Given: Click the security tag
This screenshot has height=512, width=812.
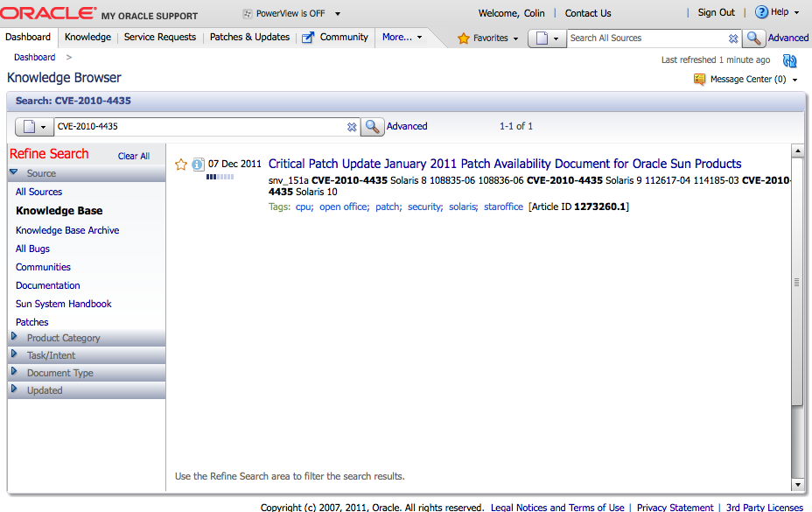Looking at the screenshot, I should click(x=425, y=207).
